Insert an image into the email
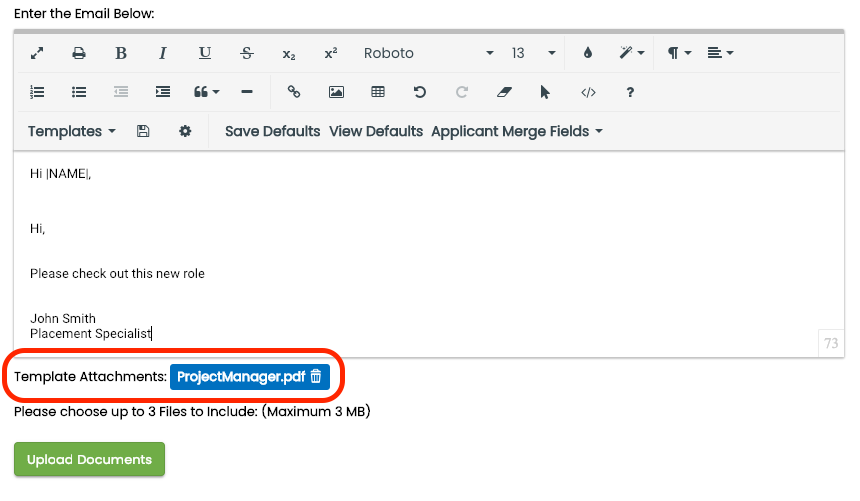860x501 pixels. pyautogui.click(x=336, y=92)
